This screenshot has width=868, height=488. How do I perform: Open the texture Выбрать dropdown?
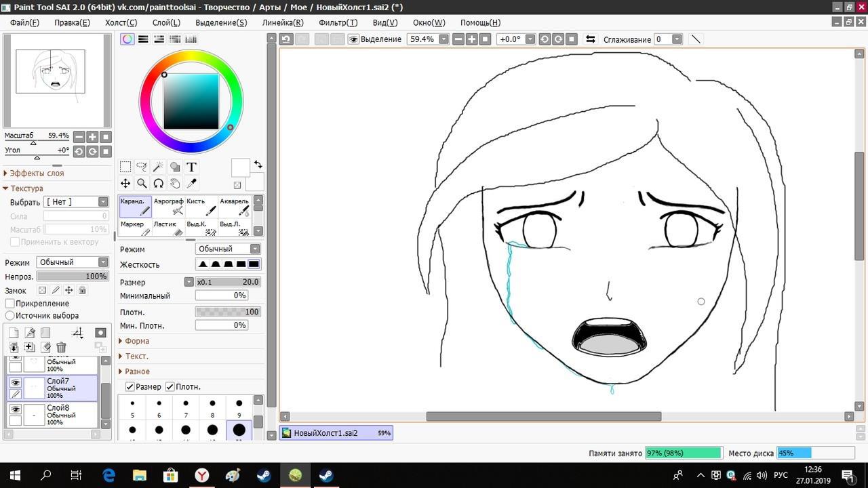[76, 202]
